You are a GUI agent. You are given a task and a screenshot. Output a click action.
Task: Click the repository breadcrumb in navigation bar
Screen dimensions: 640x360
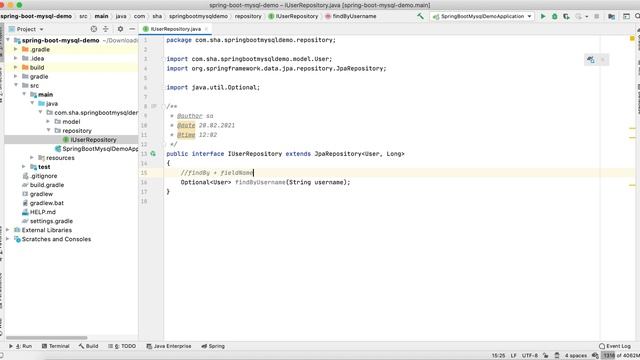(248, 16)
